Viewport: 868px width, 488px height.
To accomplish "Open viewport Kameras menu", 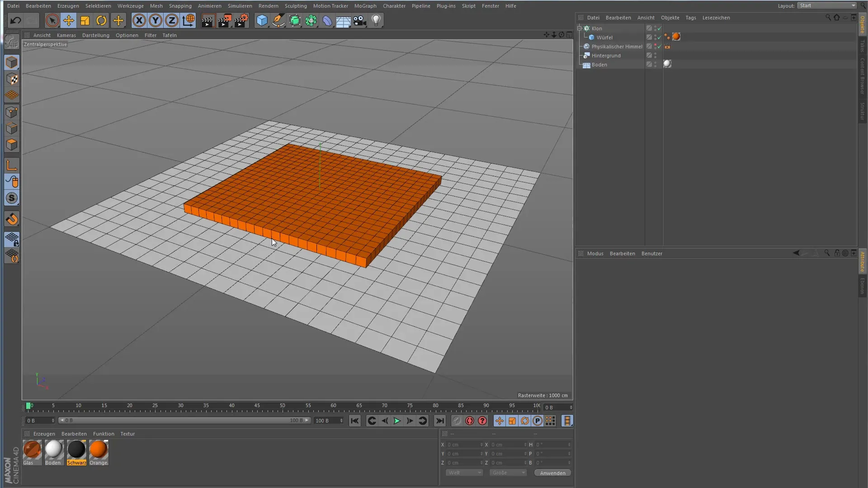I will pyautogui.click(x=66, y=35).
